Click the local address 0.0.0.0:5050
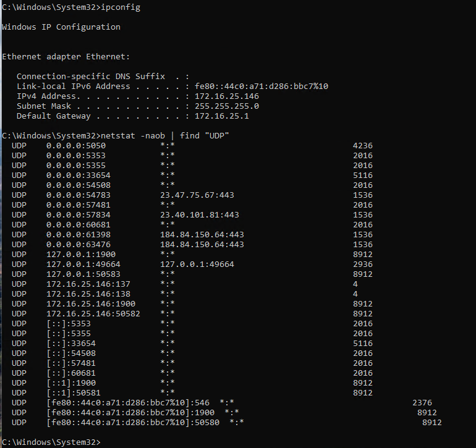Image resolution: width=476 pixels, height=448 pixels. pos(71,146)
